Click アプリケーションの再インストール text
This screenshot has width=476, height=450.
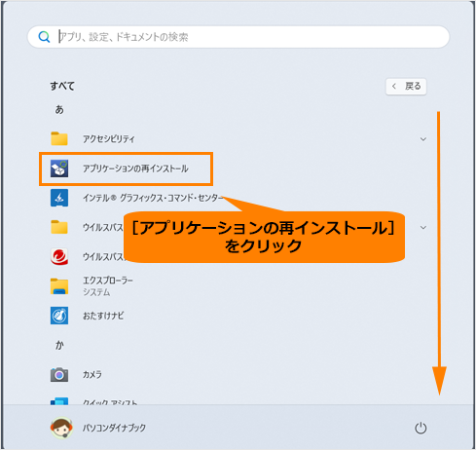(135, 169)
